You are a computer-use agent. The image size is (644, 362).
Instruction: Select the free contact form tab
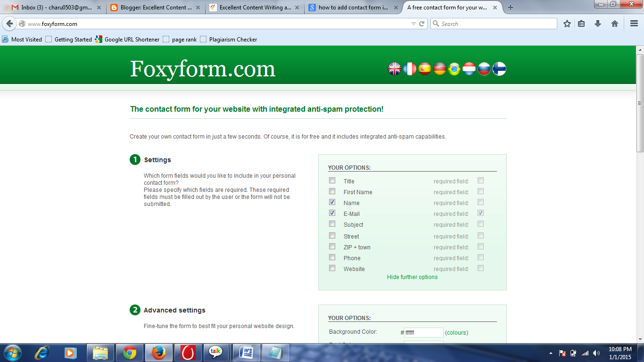pyautogui.click(x=452, y=8)
